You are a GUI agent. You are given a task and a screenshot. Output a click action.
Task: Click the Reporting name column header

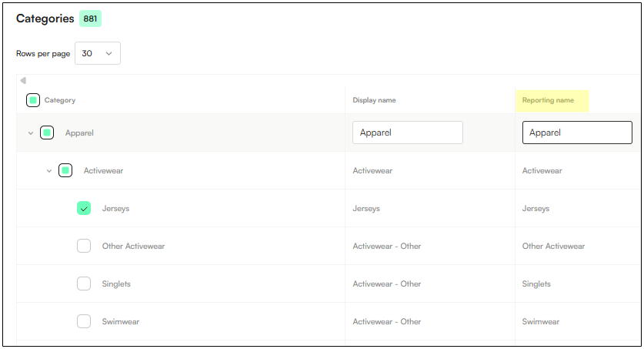click(548, 100)
